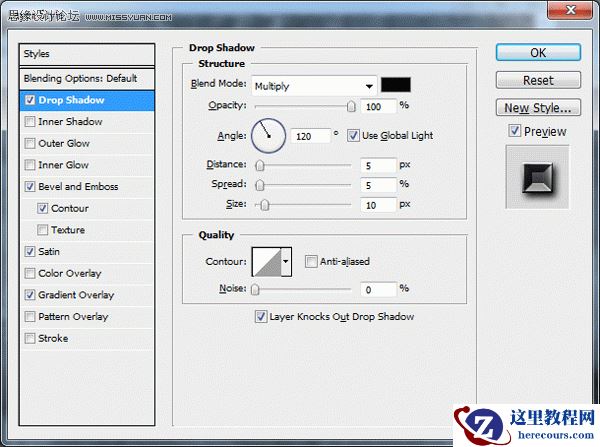Enable the Drop Shadow checkbox
This screenshot has height=447, width=600.
click(30, 100)
